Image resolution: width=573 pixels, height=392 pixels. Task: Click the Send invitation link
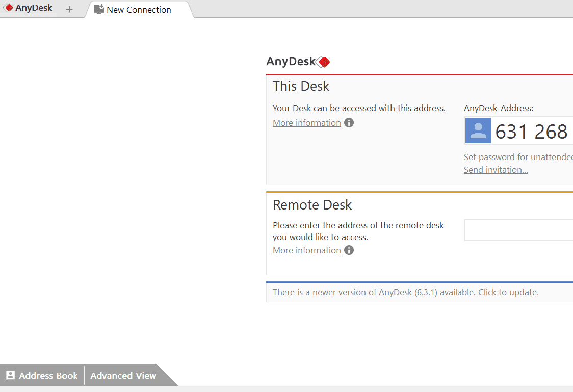coord(496,170)
